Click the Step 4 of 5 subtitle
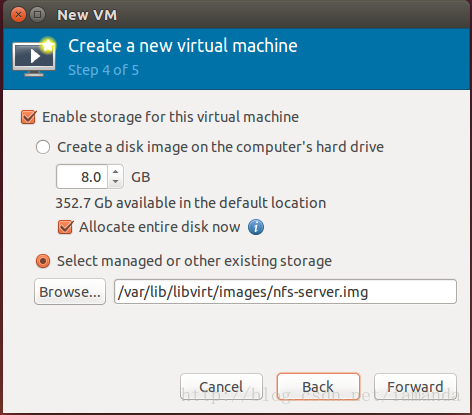This screenshot has height=415, width=472. [x=104, y=70]
